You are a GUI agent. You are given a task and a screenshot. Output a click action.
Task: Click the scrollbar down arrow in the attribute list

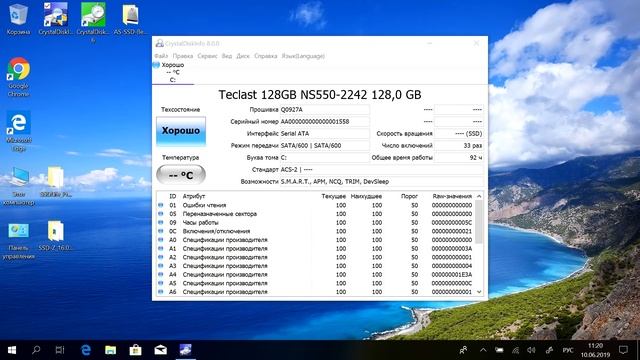479,292
